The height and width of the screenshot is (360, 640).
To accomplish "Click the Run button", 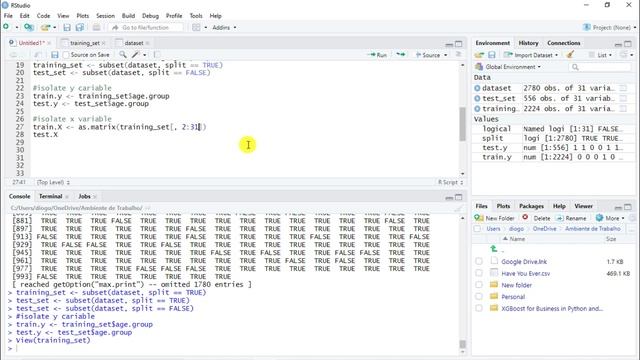I will pos(377,55).
